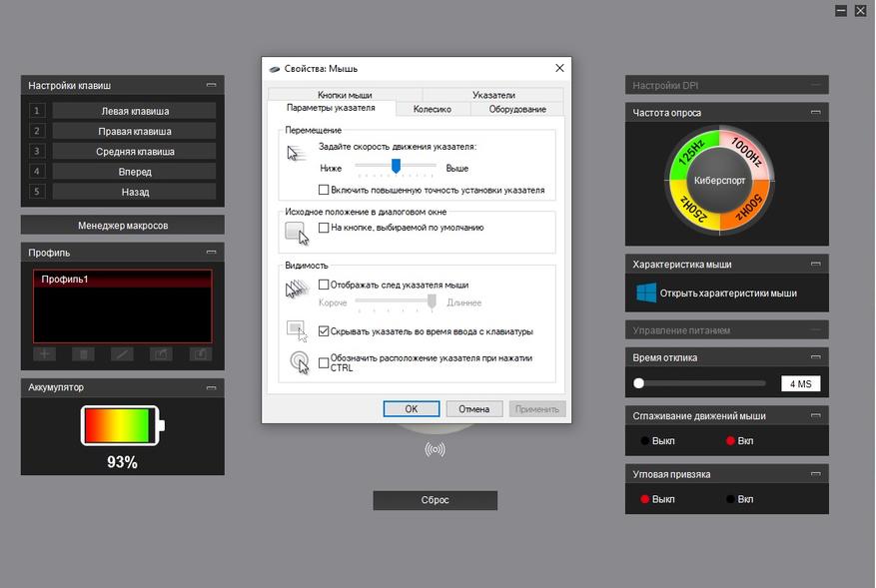Click the wireless signal icon below the dialog
This screenshot has height=588, width=876.
point(435,449)
